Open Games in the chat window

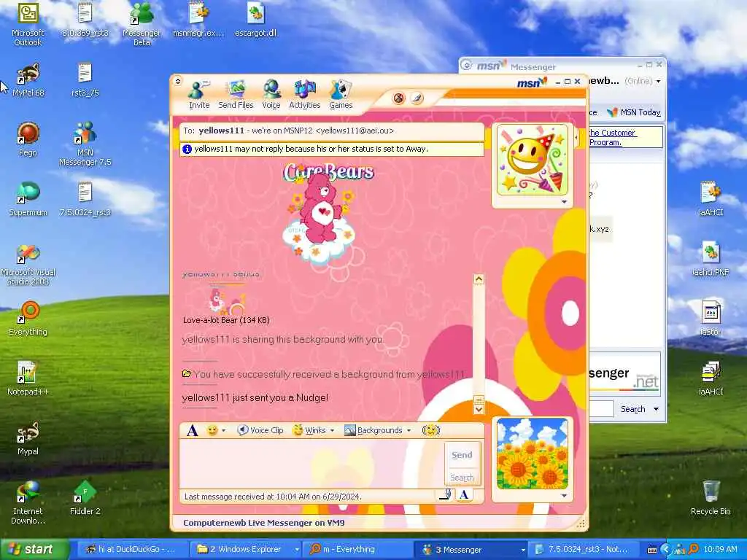(341, 95)
